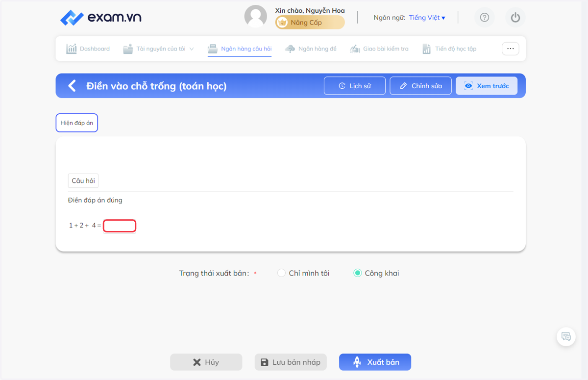
Task: Click the X icon in Hủy button
Action: [197, 362]
